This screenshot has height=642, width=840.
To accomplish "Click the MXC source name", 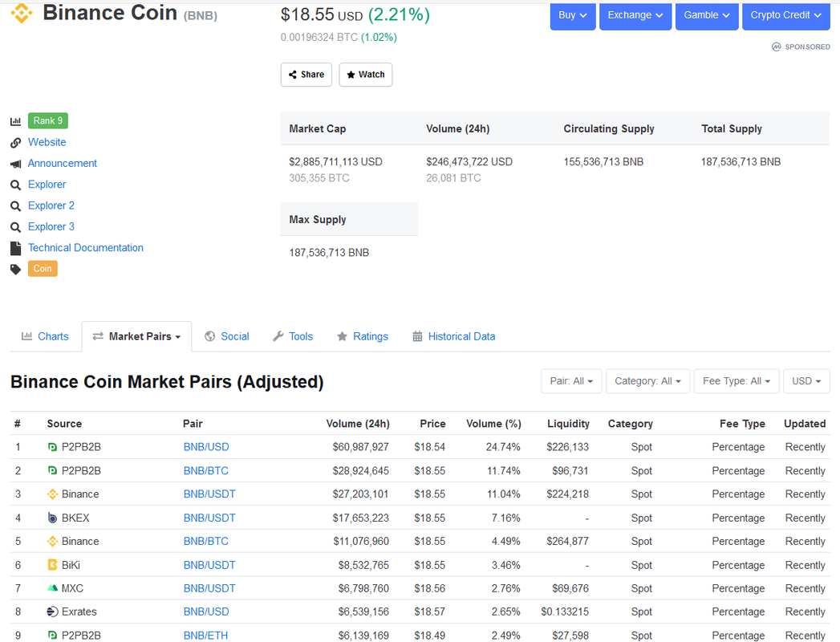I will (x=72, y=588).
